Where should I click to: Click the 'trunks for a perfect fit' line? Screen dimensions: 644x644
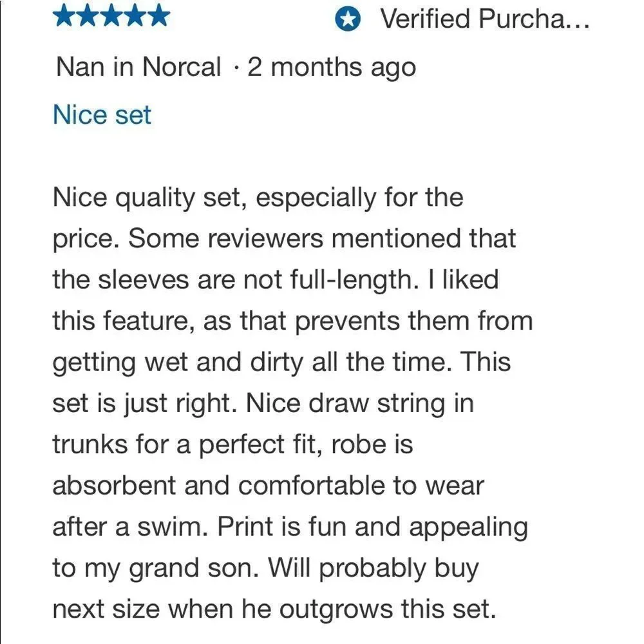point(233,445)
